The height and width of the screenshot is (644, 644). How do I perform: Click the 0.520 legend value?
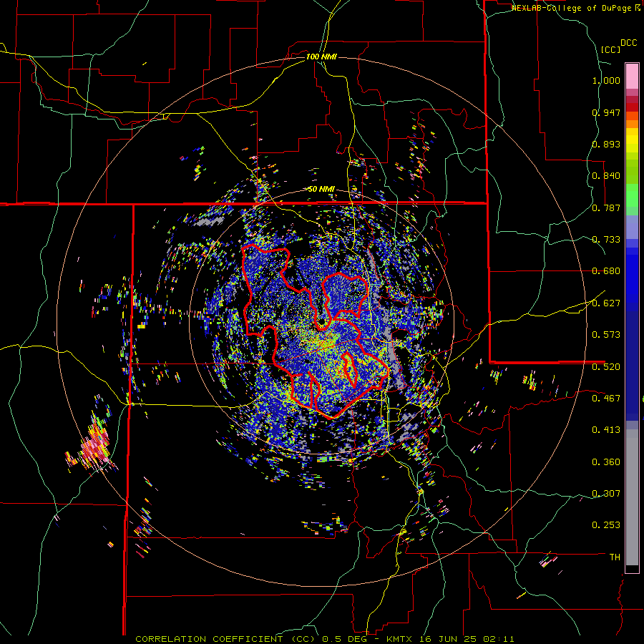(606, 366)
